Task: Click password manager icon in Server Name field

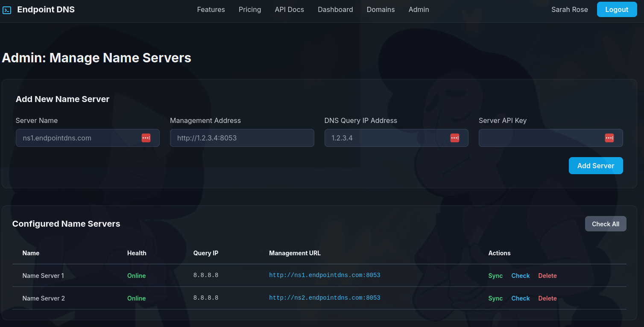Action: point(146,138)
